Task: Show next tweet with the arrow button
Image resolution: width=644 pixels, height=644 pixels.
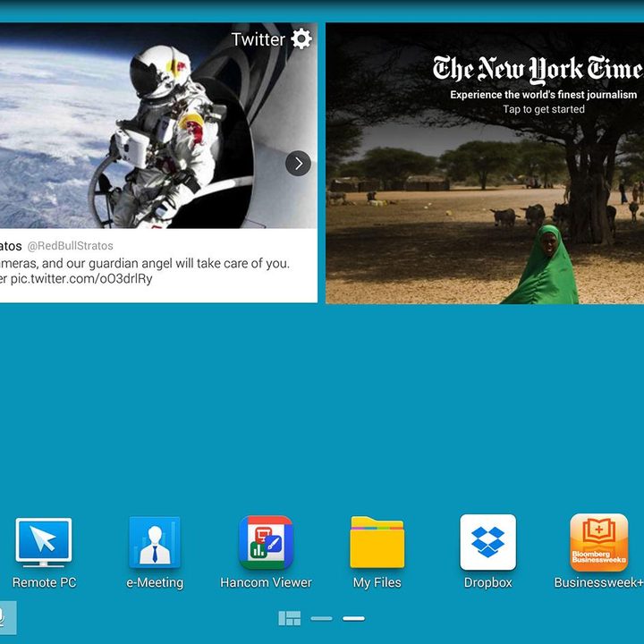Action: (298, 164)
